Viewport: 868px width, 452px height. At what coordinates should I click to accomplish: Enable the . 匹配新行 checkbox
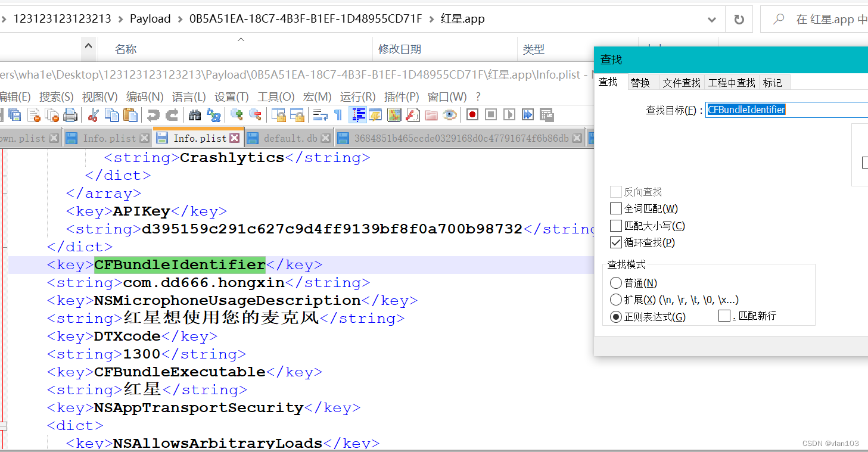tap(724, 316)
